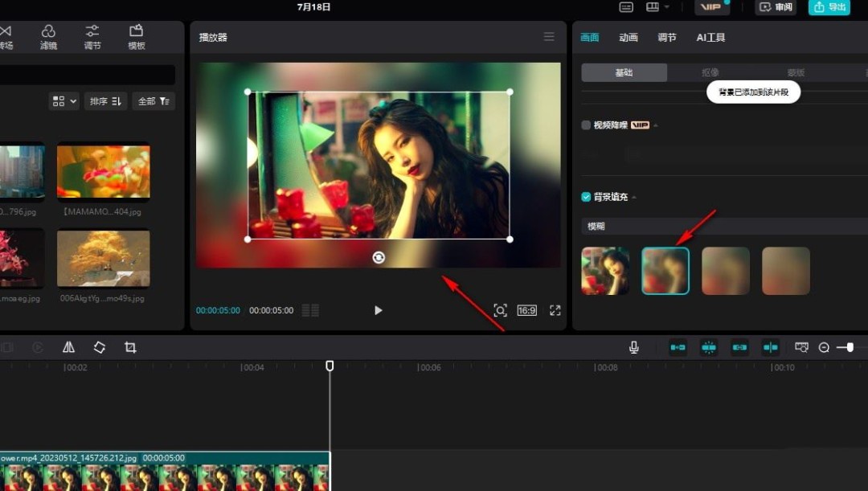Play the video in the player
Image resolution: width=868 pixels, height=491 pixels.
click(379, 310)
